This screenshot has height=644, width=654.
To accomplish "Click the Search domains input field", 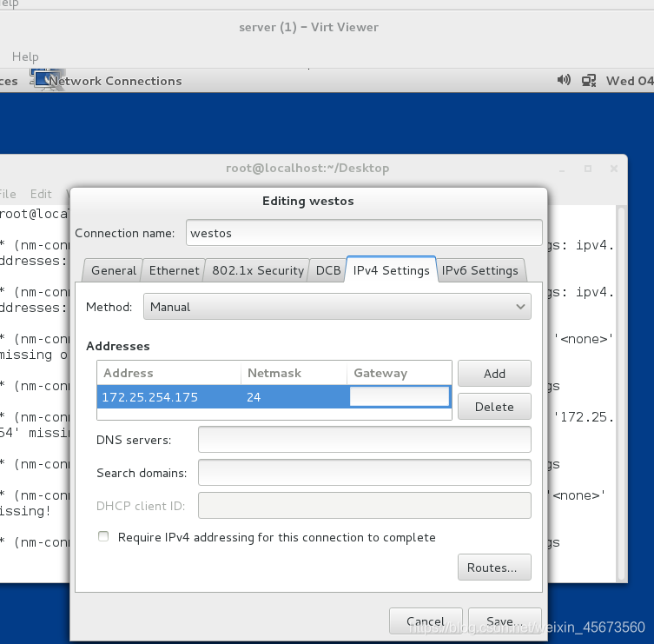I will click(365, 473).
